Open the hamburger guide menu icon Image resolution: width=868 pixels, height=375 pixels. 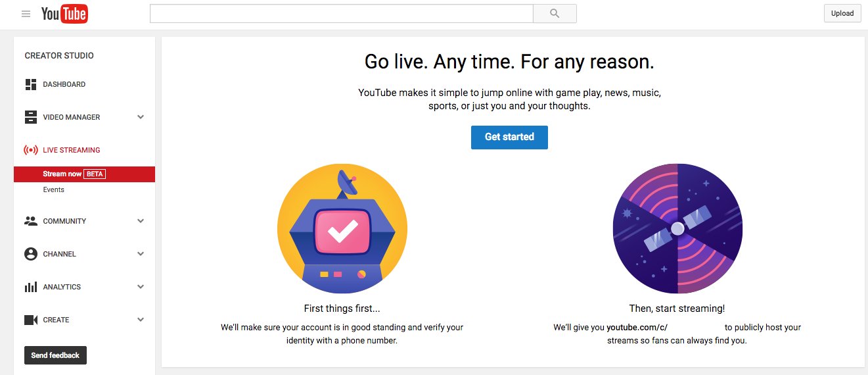(x=26, y=14)
